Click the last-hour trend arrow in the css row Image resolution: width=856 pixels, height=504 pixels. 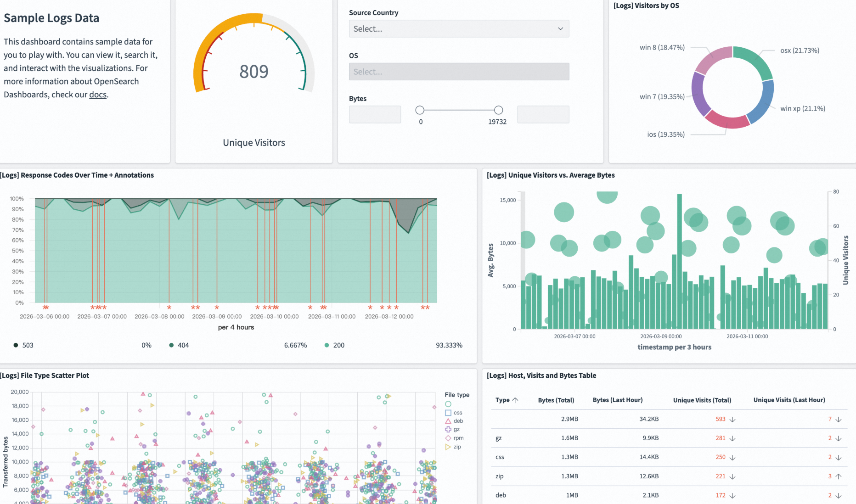(x=839, y=458)
